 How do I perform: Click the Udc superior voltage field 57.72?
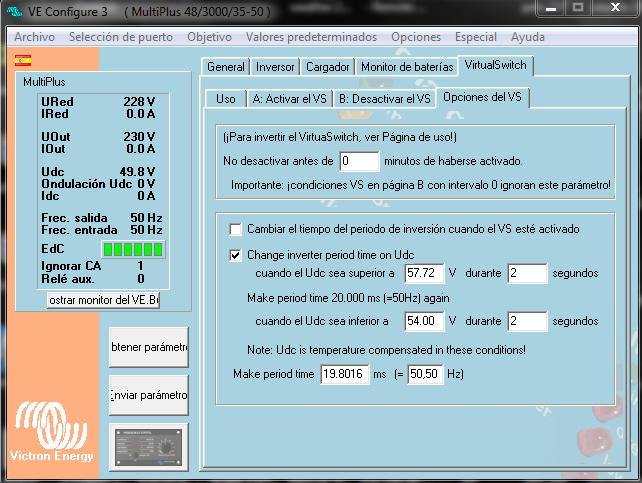[424, 273]
